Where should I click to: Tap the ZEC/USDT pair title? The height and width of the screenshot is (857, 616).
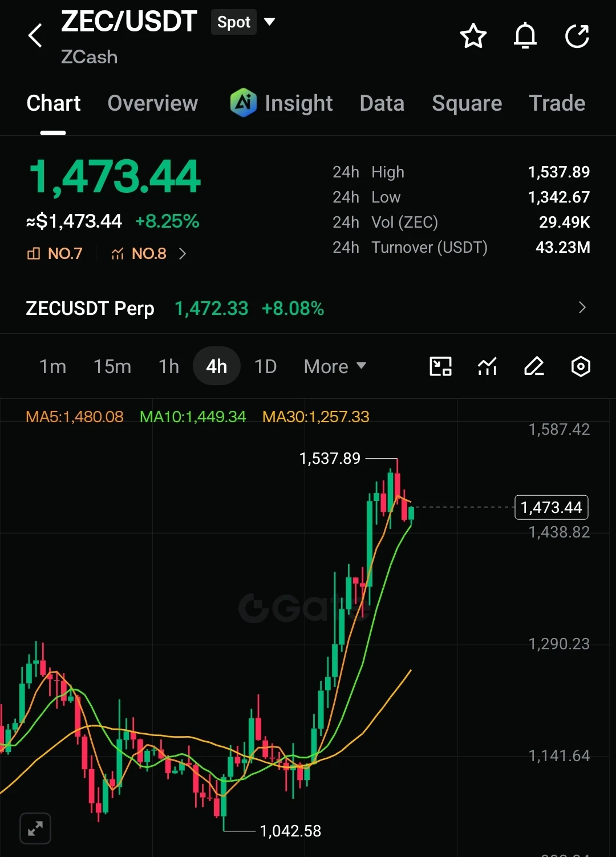(x=129, y=22)
